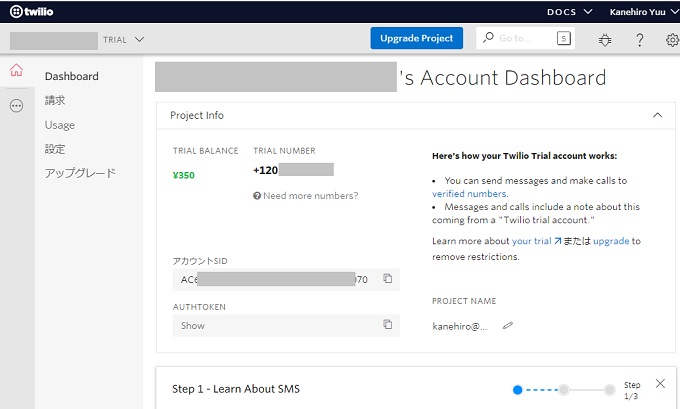
Task: Click the search magnifier icon
Action: (x=488, y=38)
